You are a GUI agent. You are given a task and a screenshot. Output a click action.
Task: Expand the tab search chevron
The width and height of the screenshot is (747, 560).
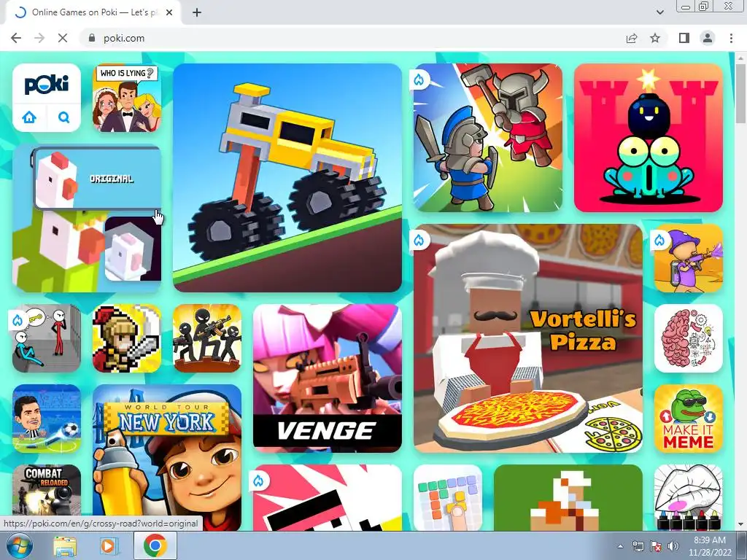659,12
